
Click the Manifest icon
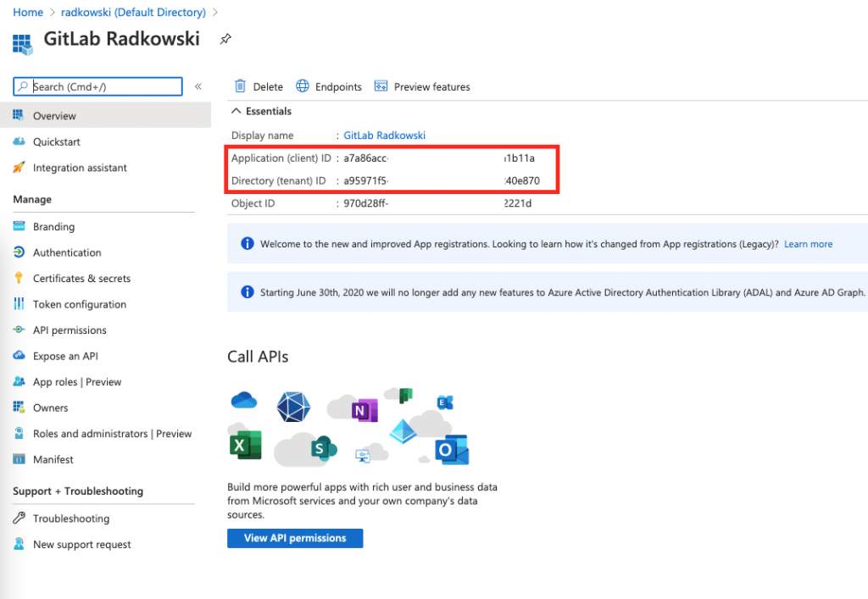click(x=19, y=459)
